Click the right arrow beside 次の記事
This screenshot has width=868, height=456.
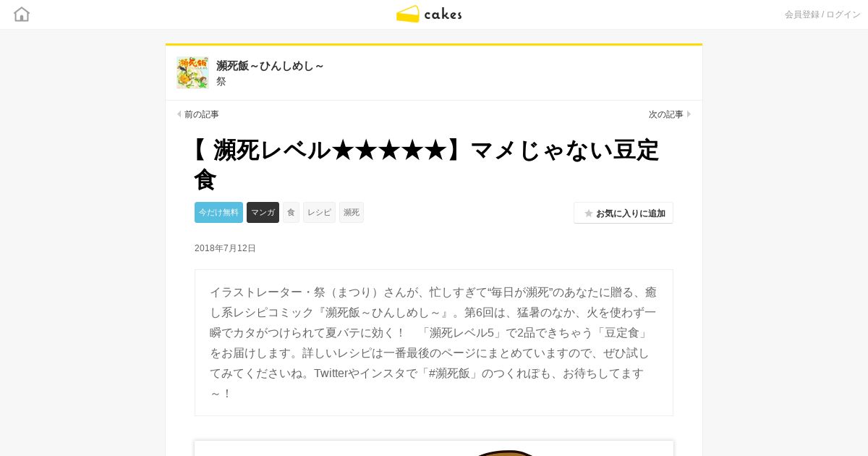(689, 114)
